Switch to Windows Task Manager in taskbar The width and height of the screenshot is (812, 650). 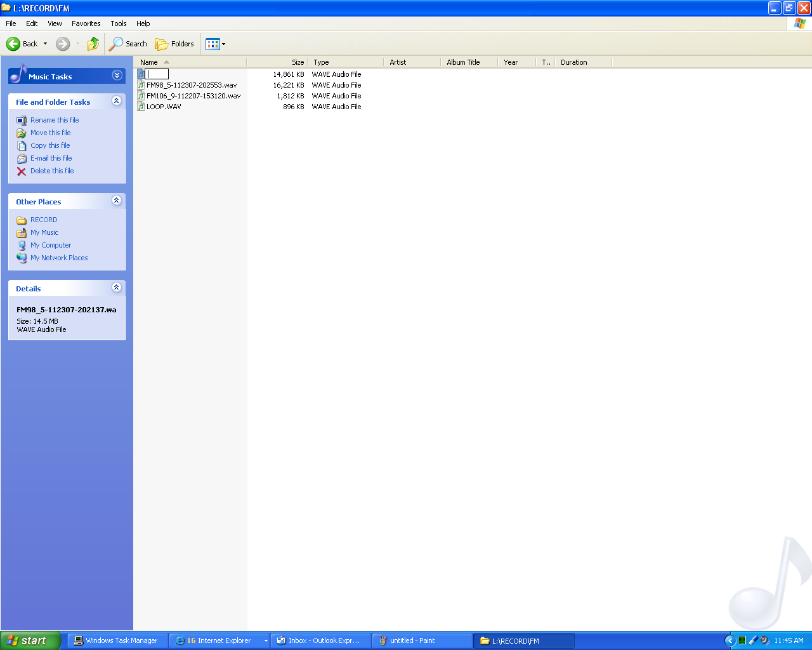coord(117,640)
